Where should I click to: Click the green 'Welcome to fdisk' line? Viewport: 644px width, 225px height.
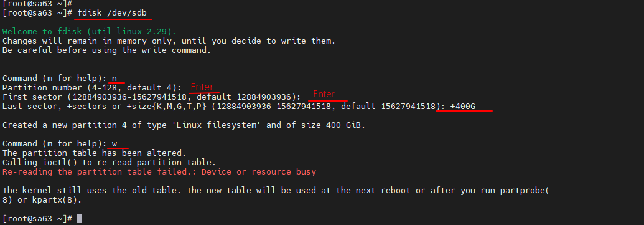(x=89, y=32)
